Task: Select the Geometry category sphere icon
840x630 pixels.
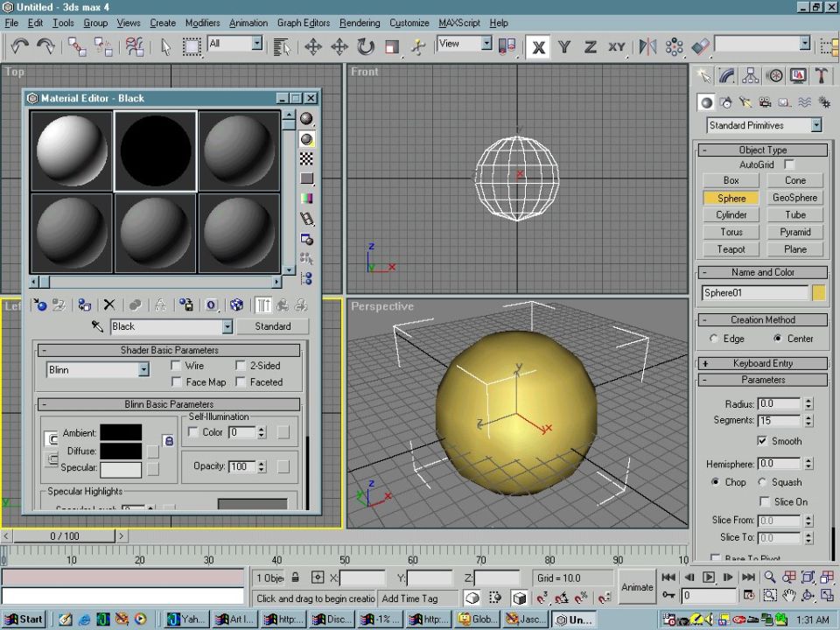Action: 707,102
